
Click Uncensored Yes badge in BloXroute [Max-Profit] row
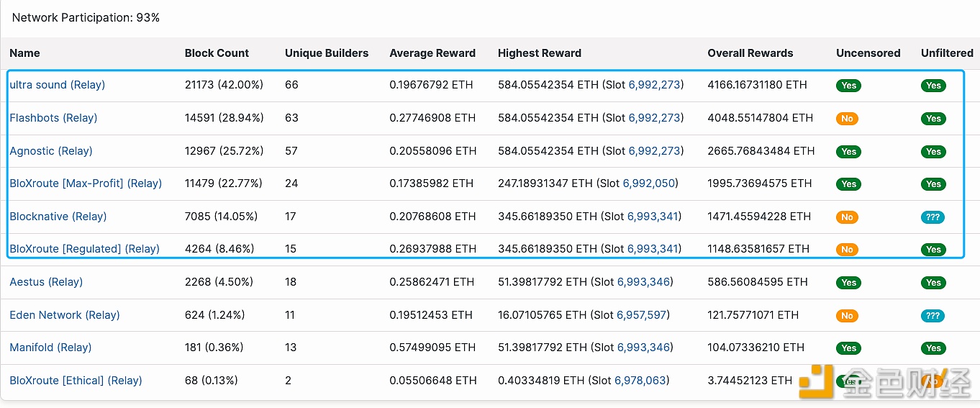[x=849, y=184]
